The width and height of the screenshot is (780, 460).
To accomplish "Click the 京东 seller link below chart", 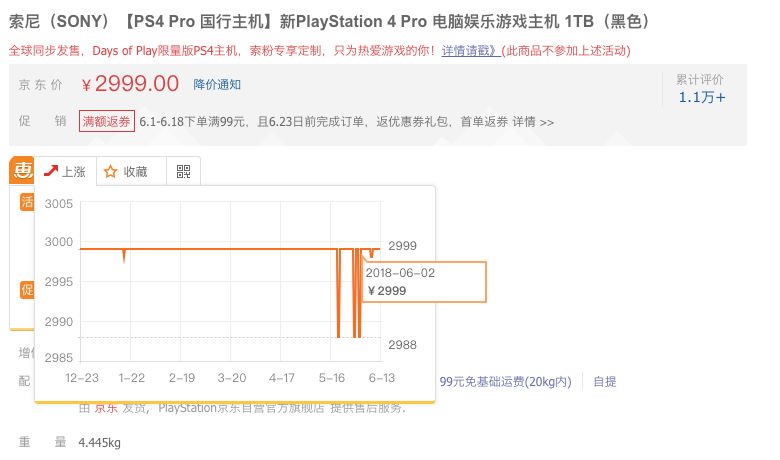I will [x=106, y=407].
